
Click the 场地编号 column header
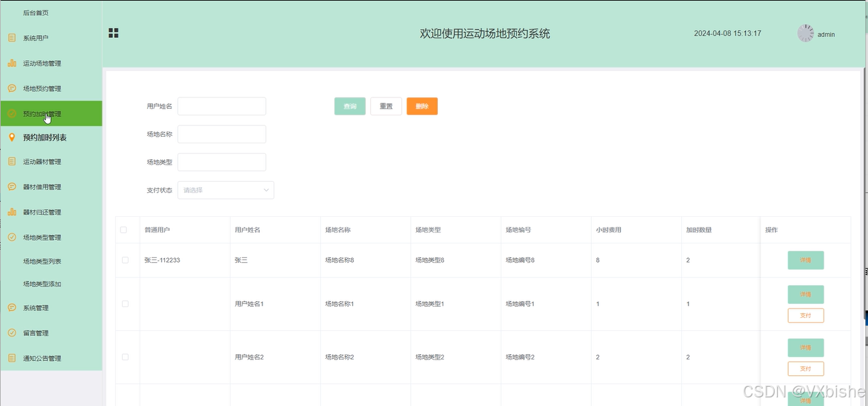coord(518,230)
